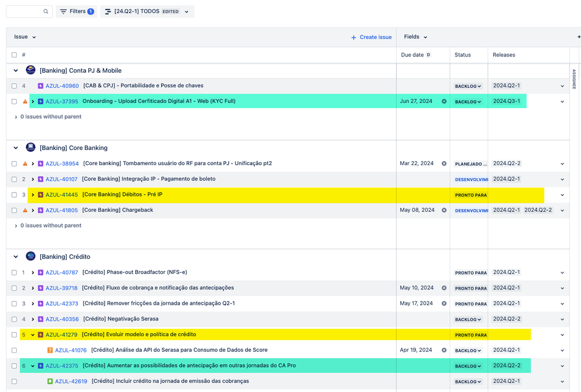The height and width of the screenshot is (392, 581).
Task: Clear the Jun 27, 2024 due date
Action: (x=444, y=102)
